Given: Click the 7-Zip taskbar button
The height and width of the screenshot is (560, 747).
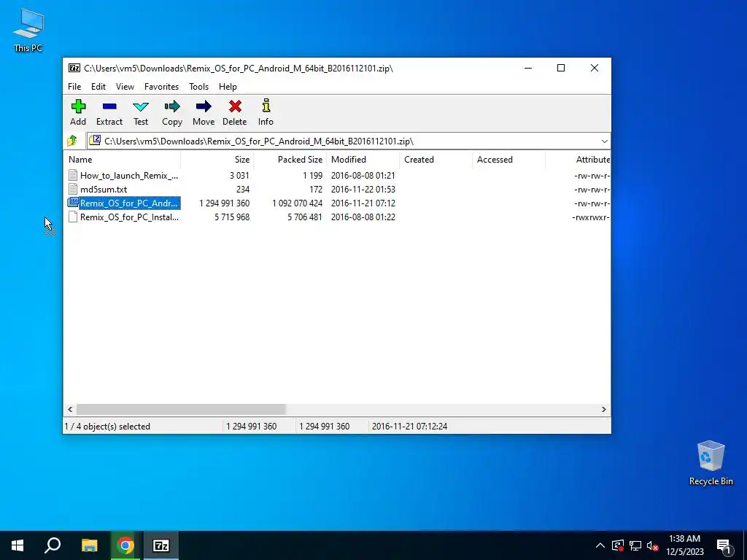Looking at the screenshot, I should pyautogui.click(x=161, y=545).
